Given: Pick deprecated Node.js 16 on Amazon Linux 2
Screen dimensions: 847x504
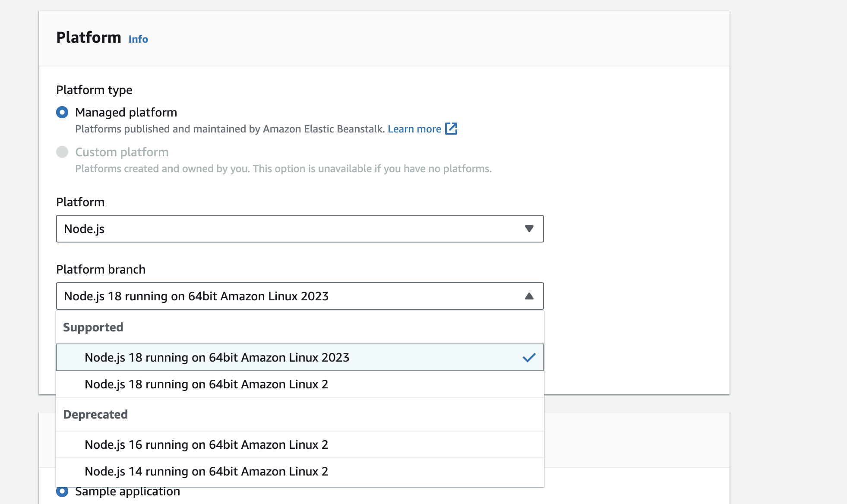Looking at the screenshot, I should point(206,444).
